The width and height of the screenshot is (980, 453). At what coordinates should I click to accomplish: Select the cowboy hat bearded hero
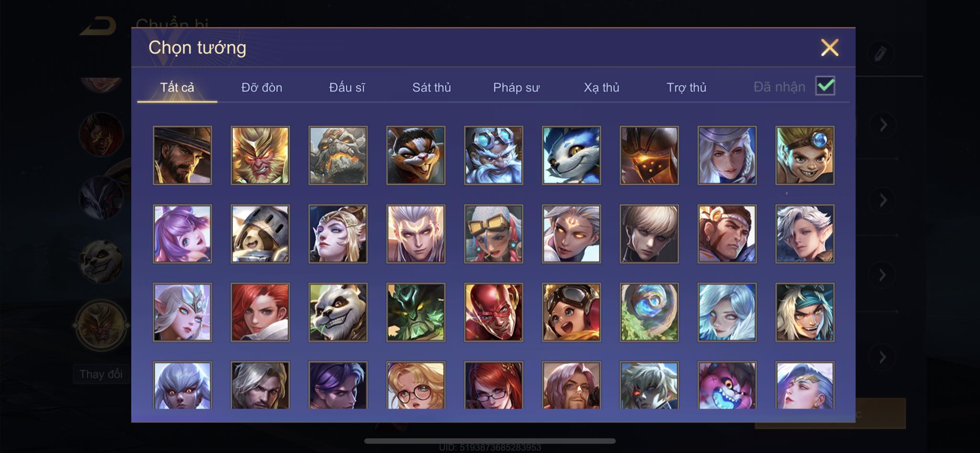point(182,155)
